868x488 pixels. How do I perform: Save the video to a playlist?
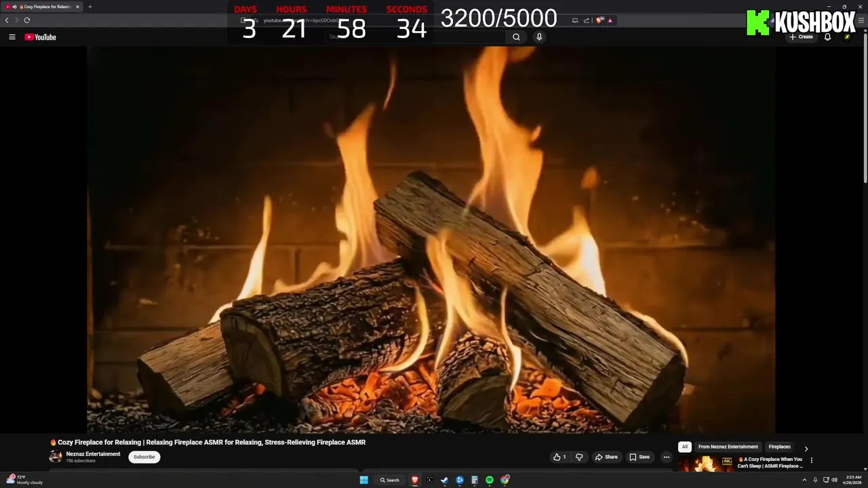[639, 457]
